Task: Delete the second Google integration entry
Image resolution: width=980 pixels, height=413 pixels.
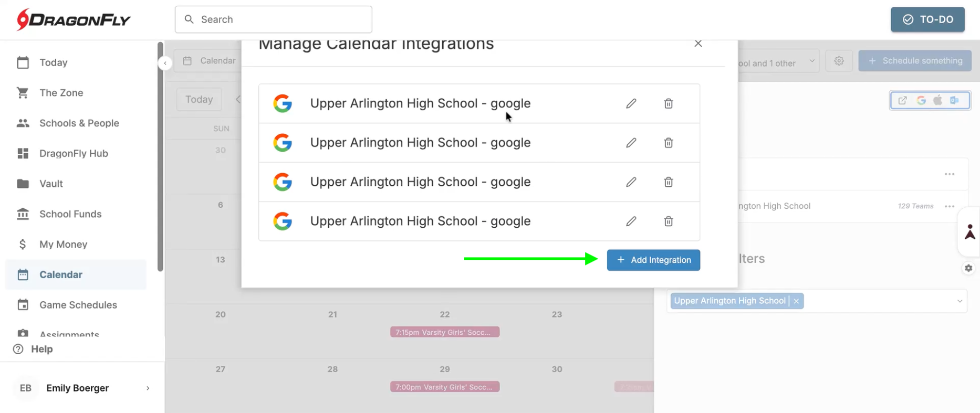Action: coord(668,143)
